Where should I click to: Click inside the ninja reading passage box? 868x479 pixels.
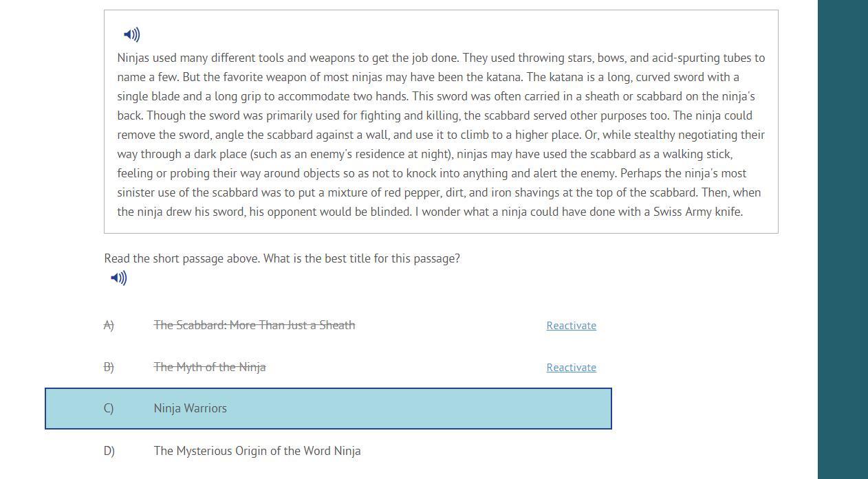click(440, 135)
